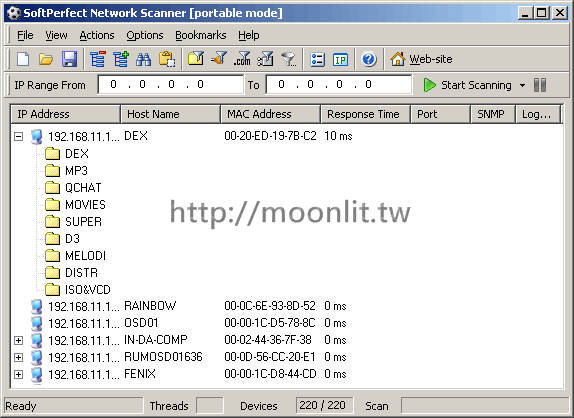
Task: Click the clipboard paste icon
Action: click(x=167, y=59)
